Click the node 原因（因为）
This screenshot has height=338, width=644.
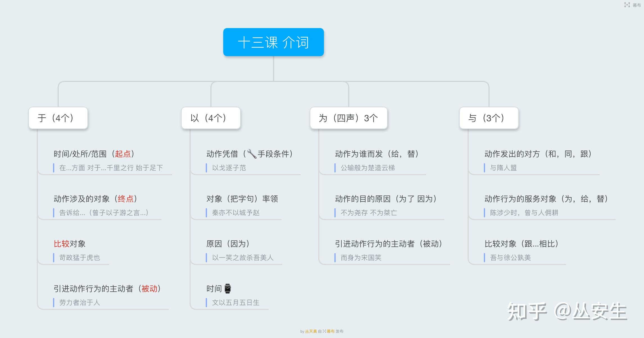[x=228, y=244]
